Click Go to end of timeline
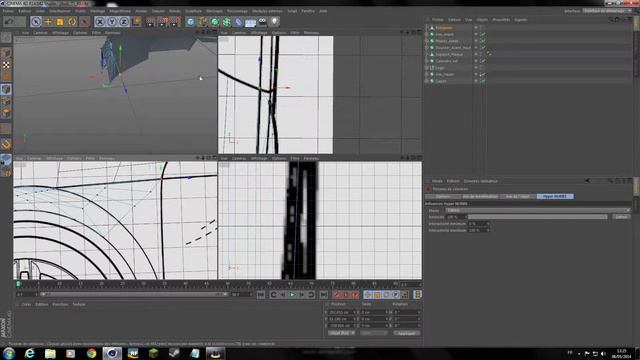Screen dimensions: 640x360 pyautogui.click(x=324, y=295)
